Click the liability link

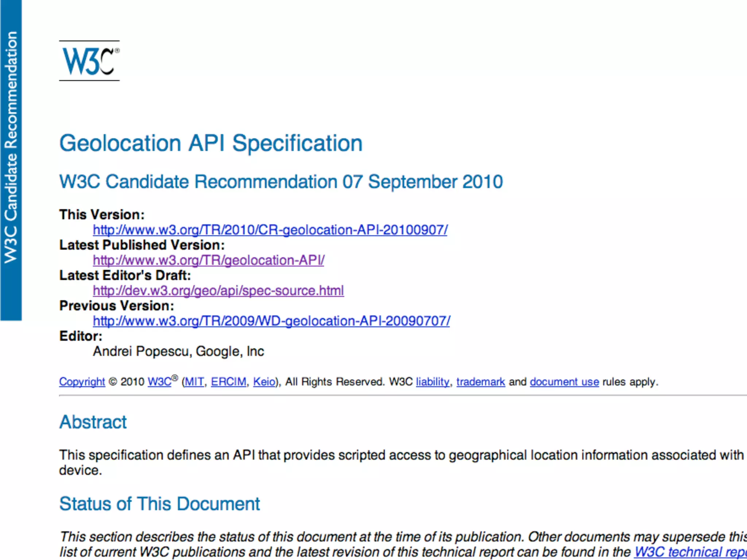[x=433, y=382]
